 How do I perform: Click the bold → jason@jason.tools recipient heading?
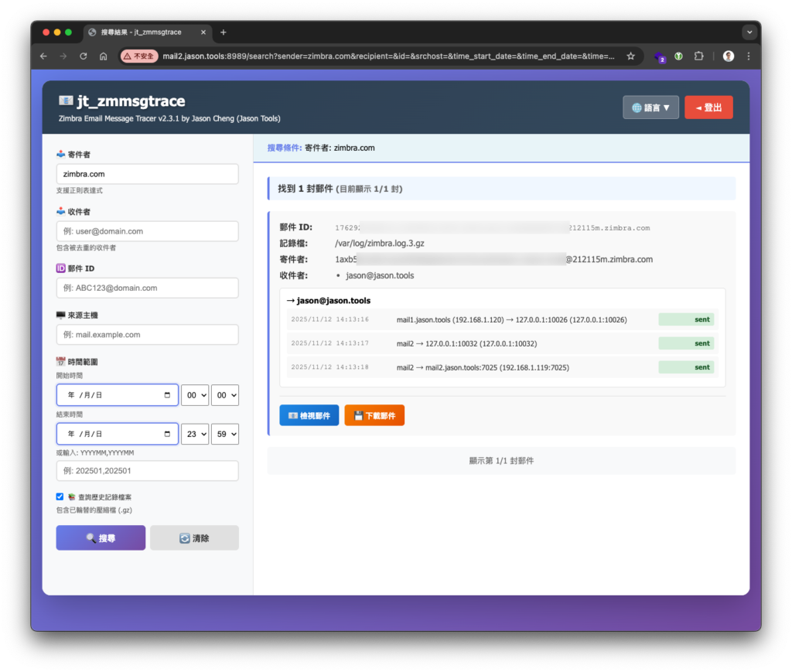click(329, 301)
